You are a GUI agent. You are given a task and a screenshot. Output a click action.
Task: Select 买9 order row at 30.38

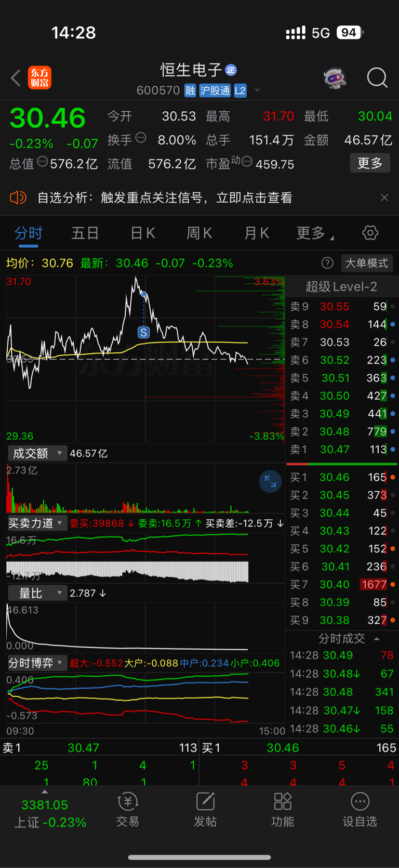click(342, 620)
